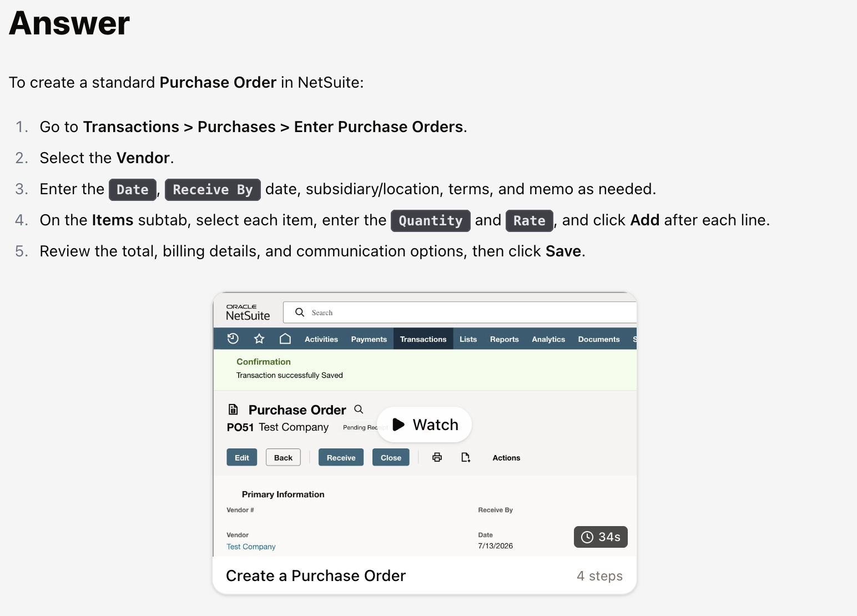Click the Rate code tag
Image resolution: width=857 pixels, height=616 pixels.
pos(530,221)
